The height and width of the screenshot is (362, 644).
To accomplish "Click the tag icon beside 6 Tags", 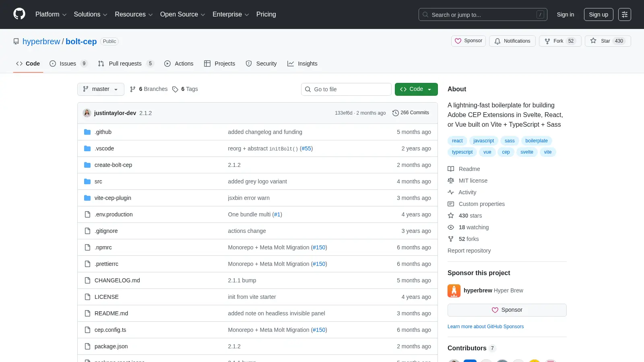I will click(x=175, y=89).
